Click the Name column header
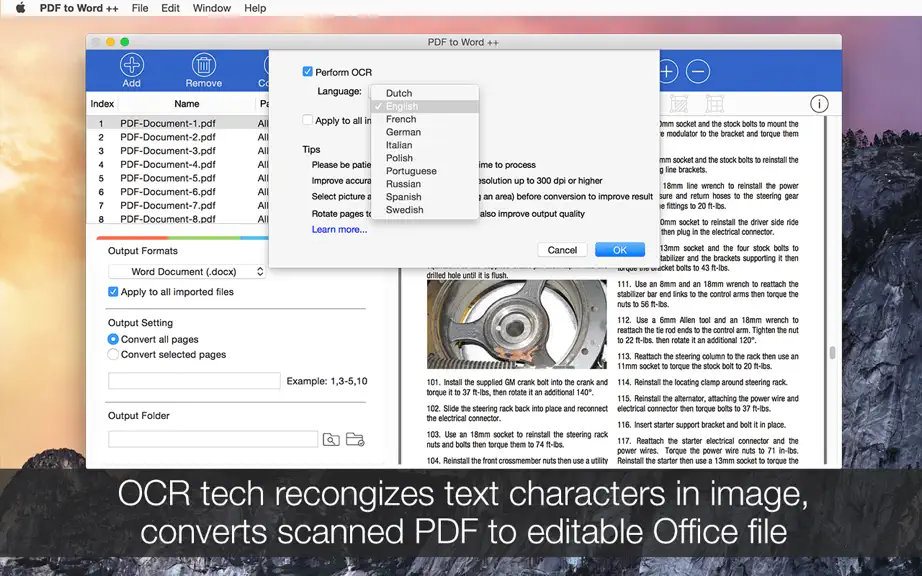The height and width of the screenshot is (576, 922). click(x=187, y=103)
